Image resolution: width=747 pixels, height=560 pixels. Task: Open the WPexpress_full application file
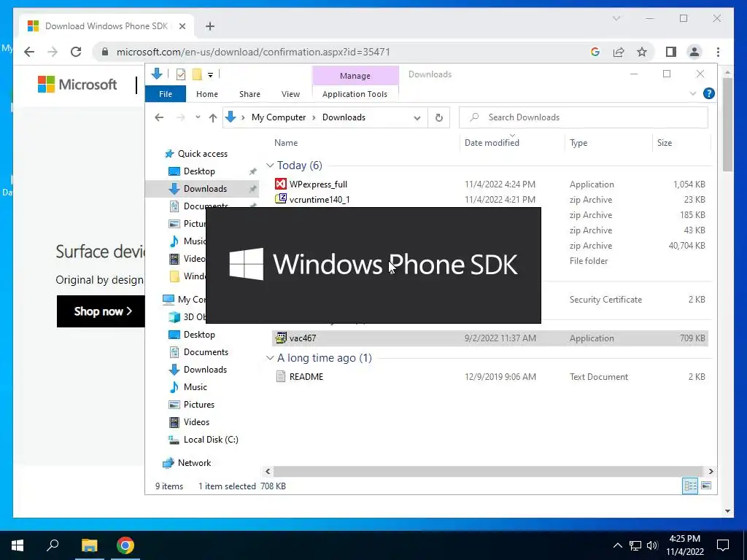[318, 184]
